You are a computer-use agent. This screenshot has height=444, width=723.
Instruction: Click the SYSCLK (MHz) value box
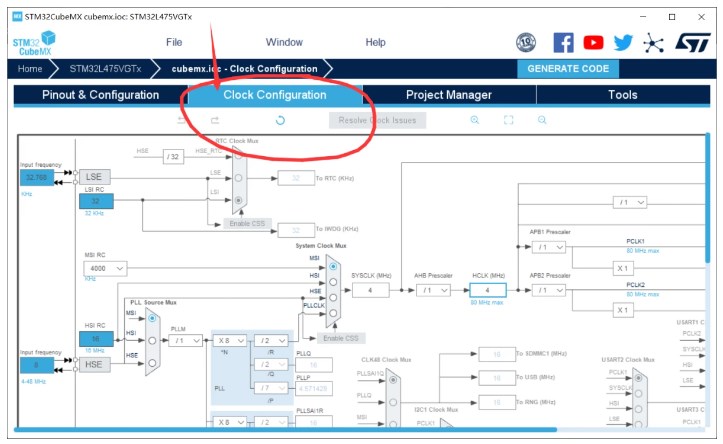coord(370,290)
